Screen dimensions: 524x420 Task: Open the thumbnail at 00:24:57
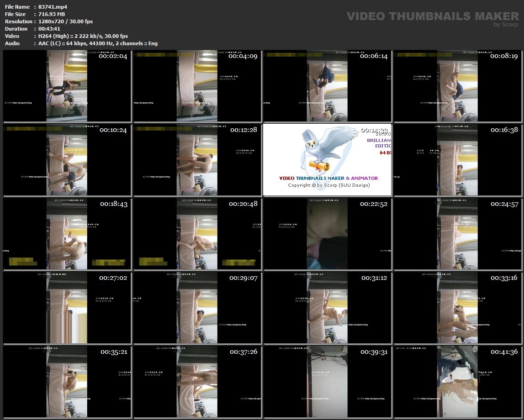point(458,234)
